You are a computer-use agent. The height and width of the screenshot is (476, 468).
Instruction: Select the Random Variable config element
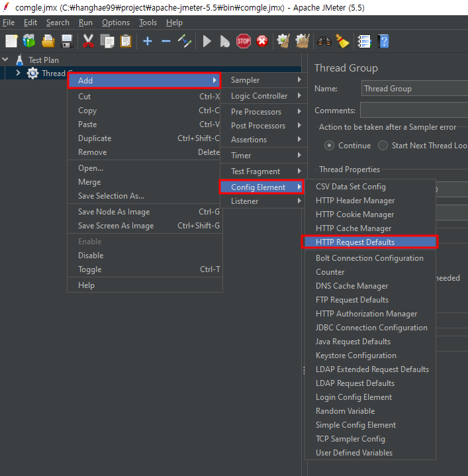(x=370, y=410)
